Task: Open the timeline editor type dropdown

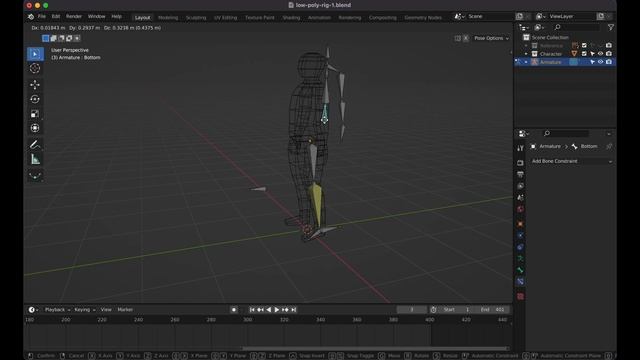Action: click(x=33, y=310)
